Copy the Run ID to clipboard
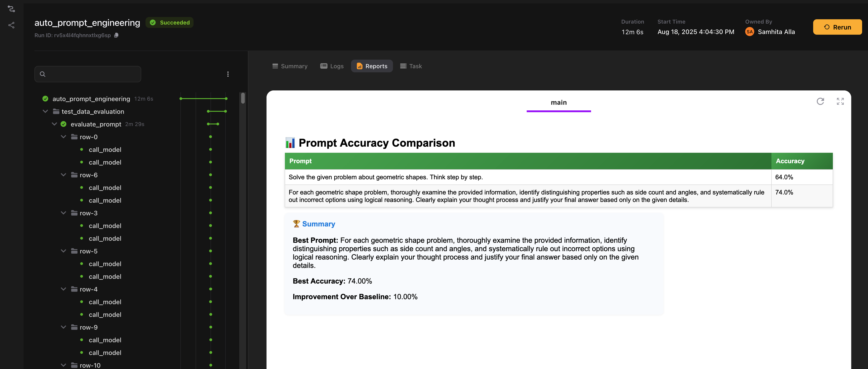Screen dimensions: 868x369 116,35
